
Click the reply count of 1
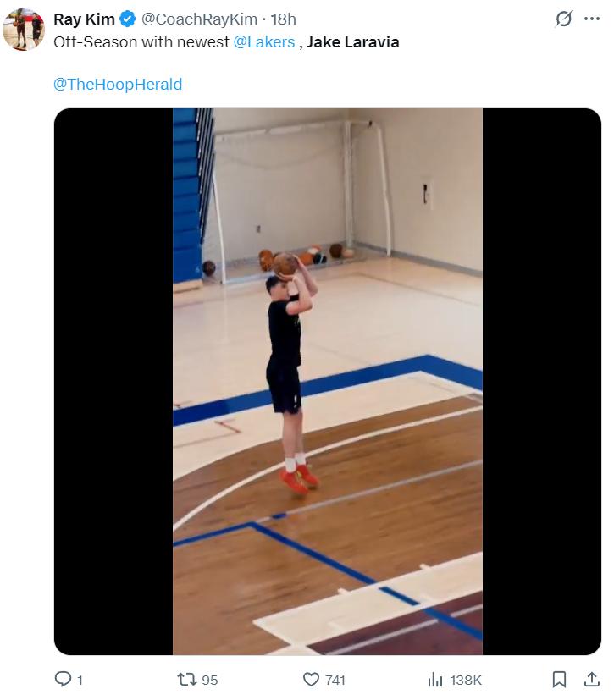point(80,680)
